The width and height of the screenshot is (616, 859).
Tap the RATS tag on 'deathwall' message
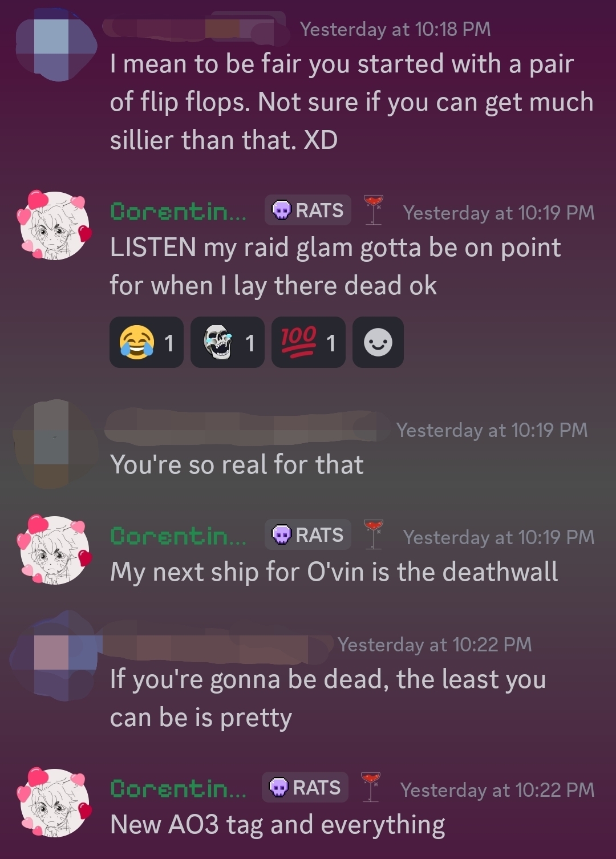point(308,535)
